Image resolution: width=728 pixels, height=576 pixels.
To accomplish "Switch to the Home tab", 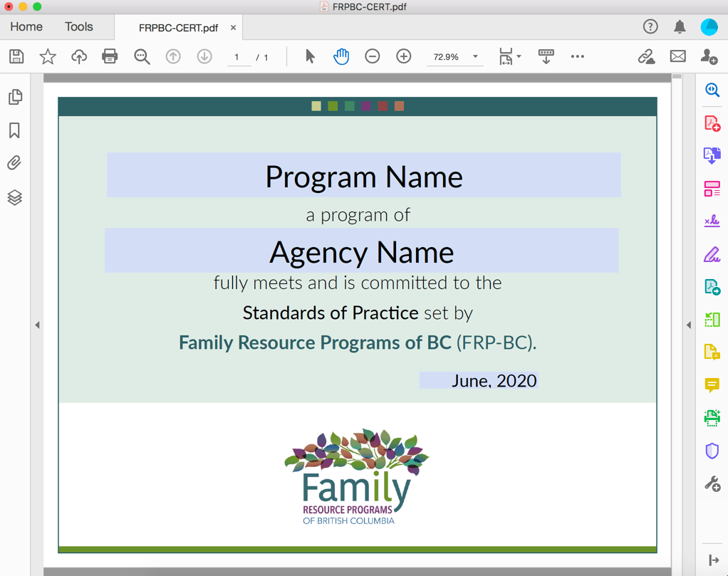I will pos(26,27).
